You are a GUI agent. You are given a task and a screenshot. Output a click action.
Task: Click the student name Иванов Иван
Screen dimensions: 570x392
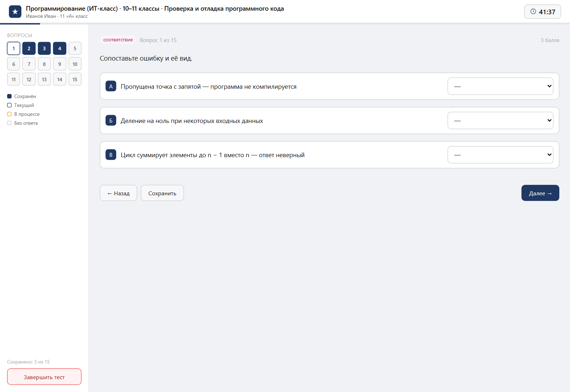tap(41, 16)
